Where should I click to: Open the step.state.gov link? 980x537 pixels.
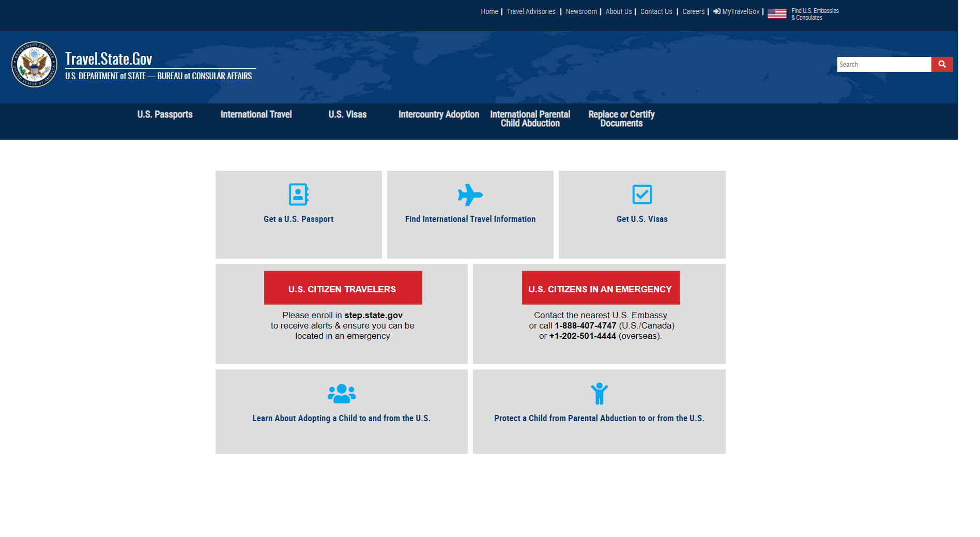pos(373,315)
